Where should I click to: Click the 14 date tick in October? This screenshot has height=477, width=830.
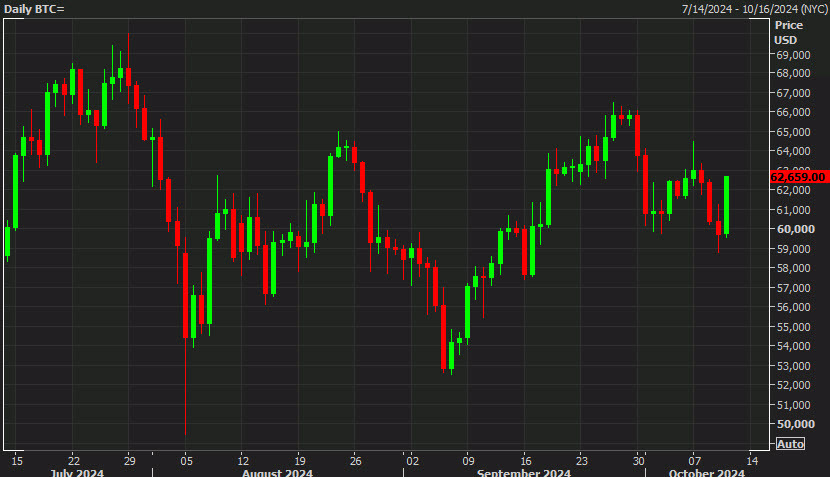point(750,460)
